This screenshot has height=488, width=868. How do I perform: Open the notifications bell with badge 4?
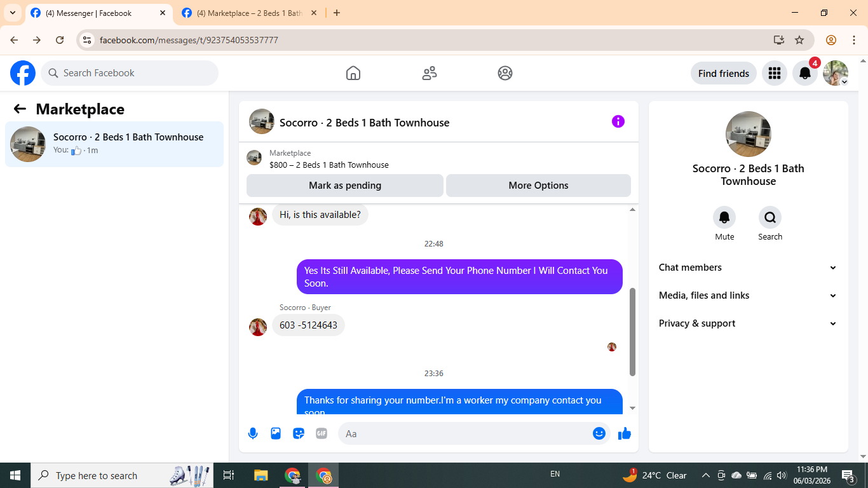805,73
